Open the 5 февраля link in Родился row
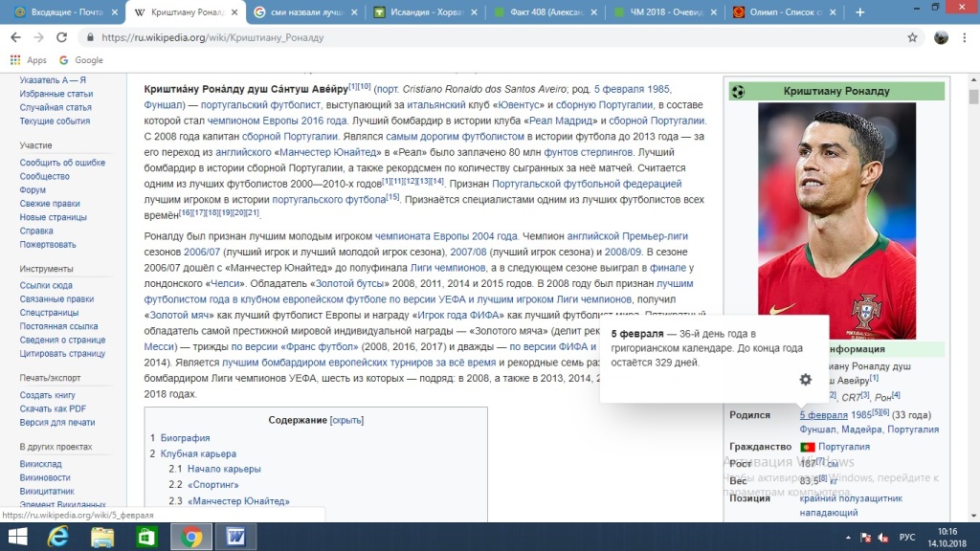 [824, 415]
